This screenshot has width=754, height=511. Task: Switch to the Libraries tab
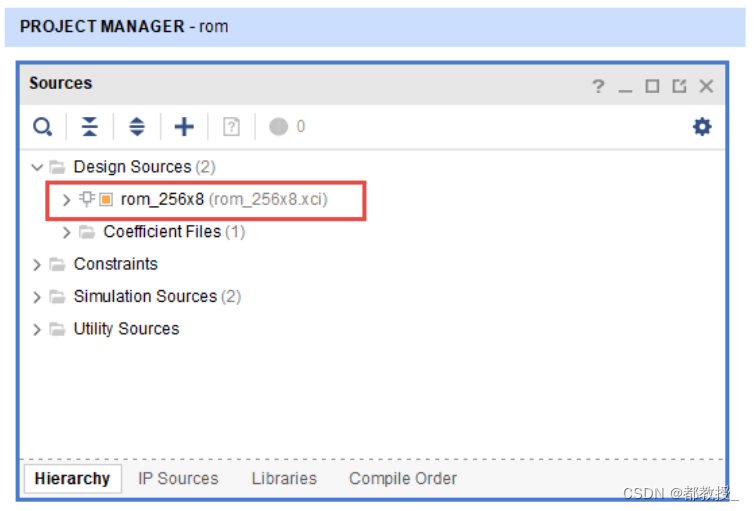pyautogui.click(x=284, y=479)
